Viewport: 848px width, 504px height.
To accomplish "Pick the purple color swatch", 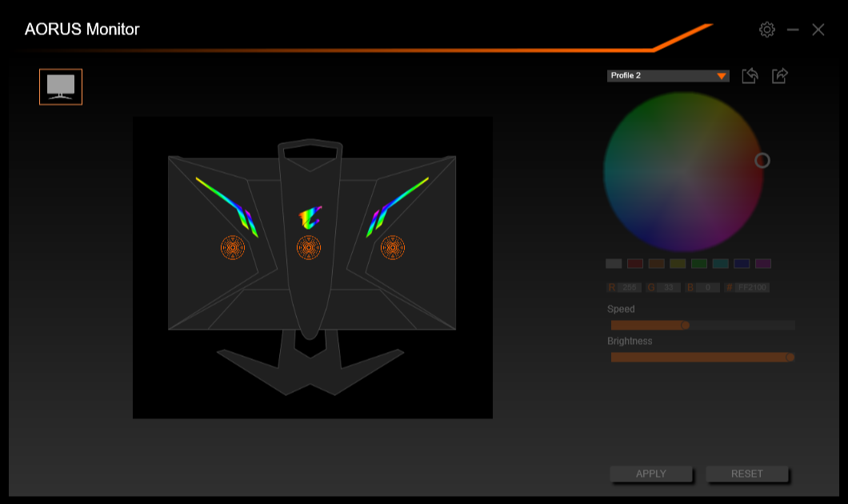I will pos(763,263).
